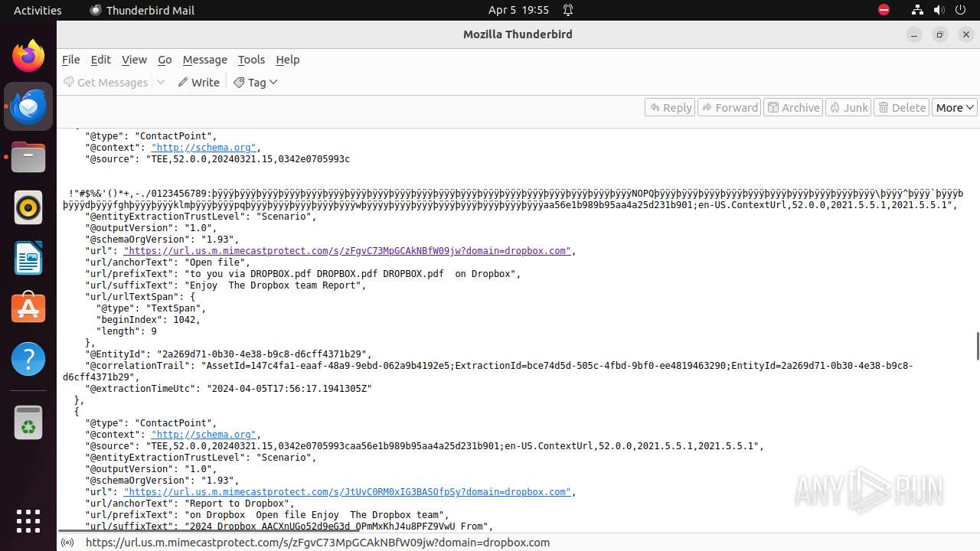Image resolution: width=980 pixels, height=551 pixels.
Task: Click the "url/anchorText": "Open file" line
Action: [168, 262]
